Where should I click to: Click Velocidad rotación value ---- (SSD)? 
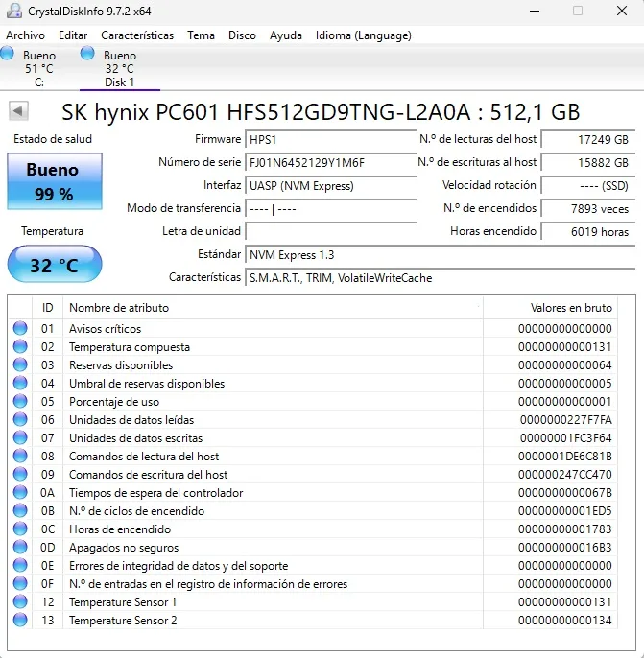point(588,185)
